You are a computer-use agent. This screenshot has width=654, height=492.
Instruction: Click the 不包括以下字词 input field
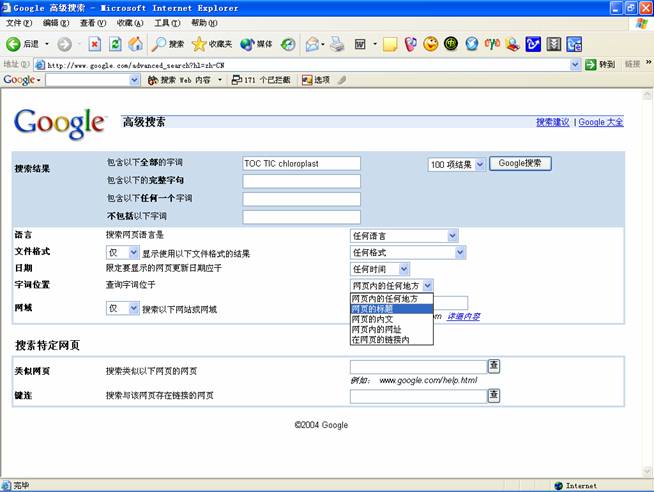301,217
